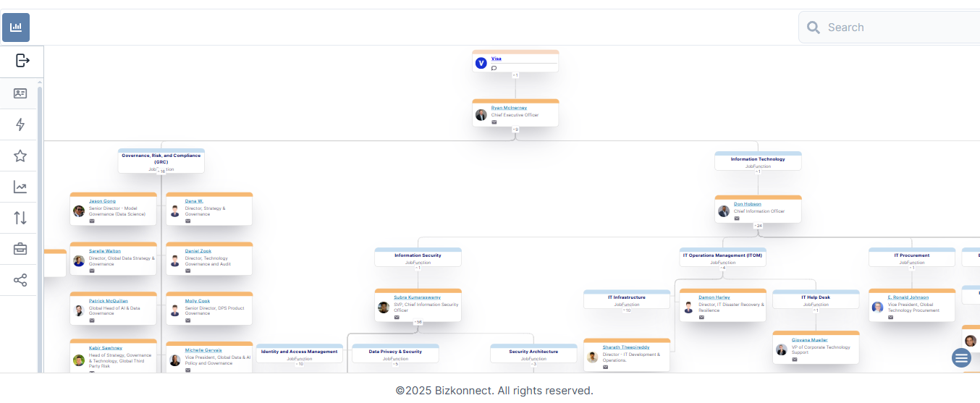Open the trend chart sidebar icon
This screenshot has width=980, height=403.
tap(20, 187)
